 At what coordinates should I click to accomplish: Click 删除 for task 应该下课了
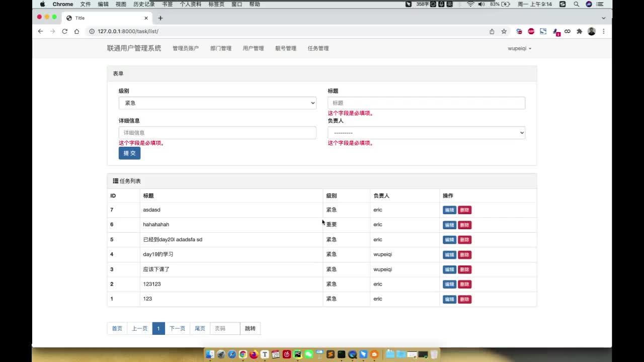click(x=464, y=269)
